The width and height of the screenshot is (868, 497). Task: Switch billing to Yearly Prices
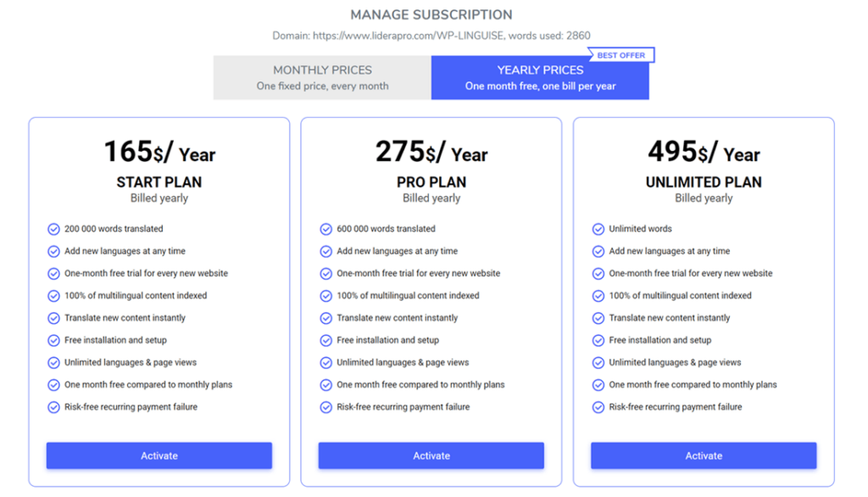pyautogui.click(x=540, y=77)
